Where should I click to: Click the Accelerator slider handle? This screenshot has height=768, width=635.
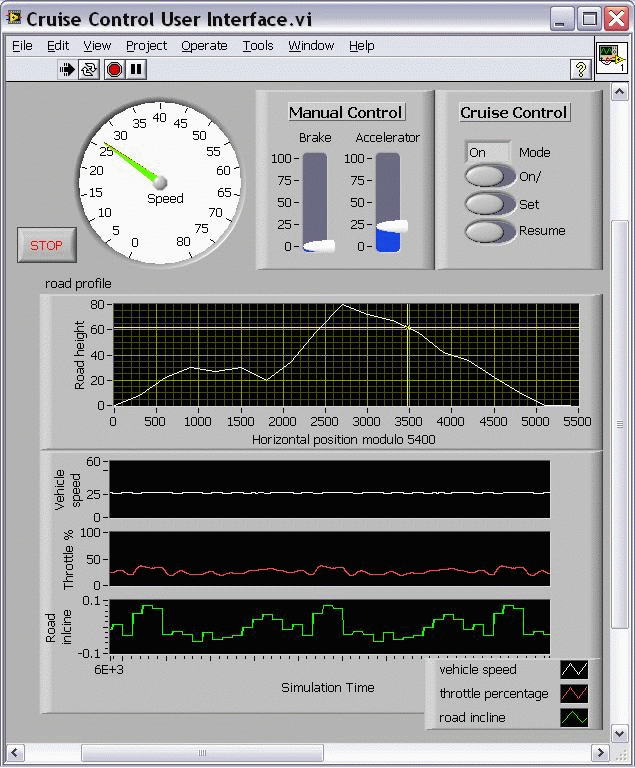(390, 226)
